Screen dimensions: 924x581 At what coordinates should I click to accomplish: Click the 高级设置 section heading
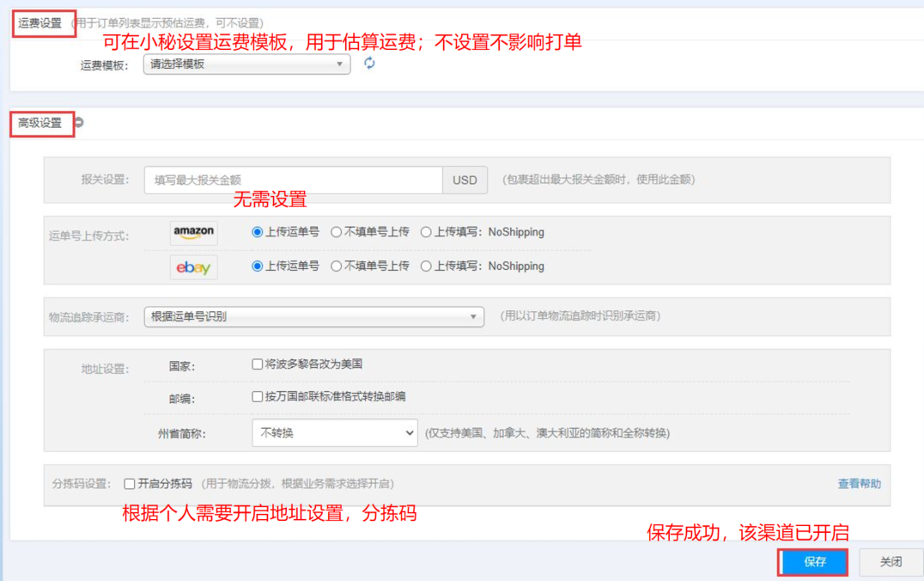(40, 123)
